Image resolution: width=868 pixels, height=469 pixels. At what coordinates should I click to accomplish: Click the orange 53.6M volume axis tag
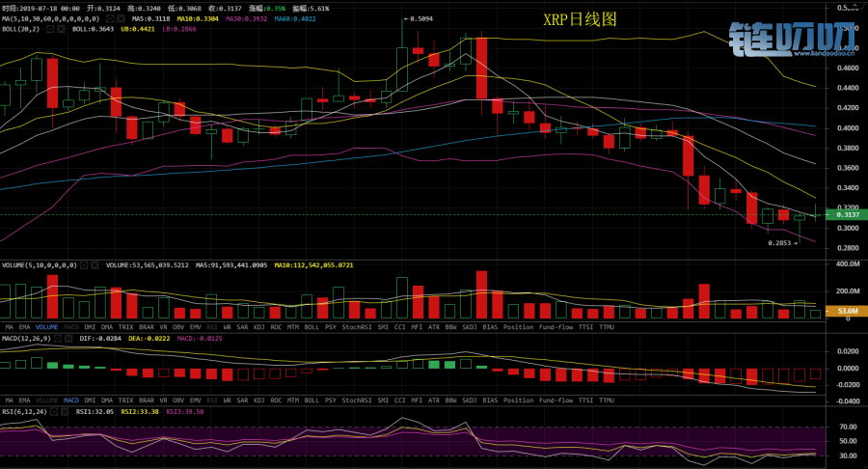(847, 311)
